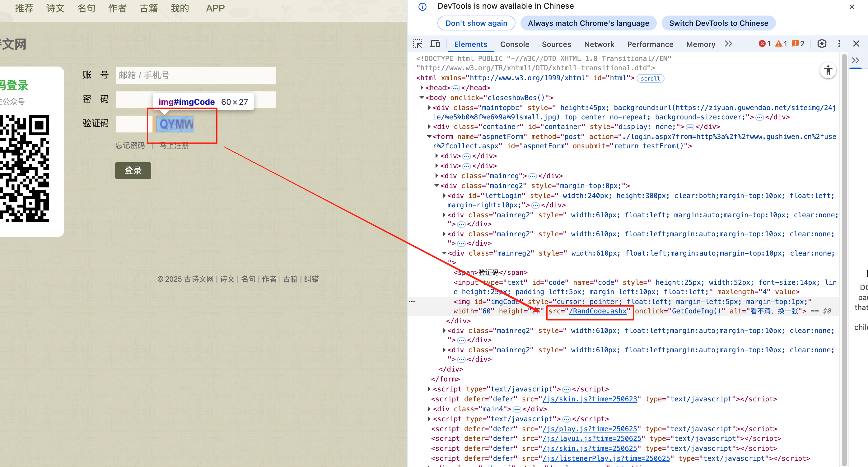Select the input id="code" DOM line

pos(645,287)
